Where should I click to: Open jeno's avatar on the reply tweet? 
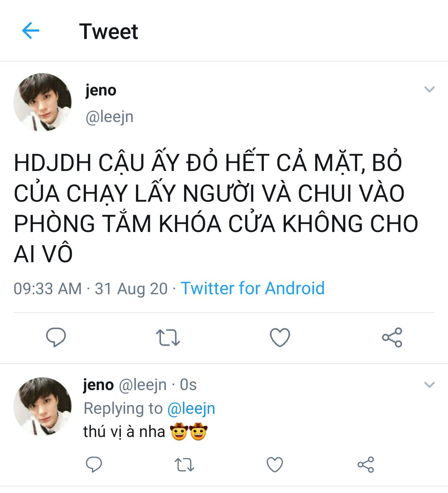[x=42, y=407]
